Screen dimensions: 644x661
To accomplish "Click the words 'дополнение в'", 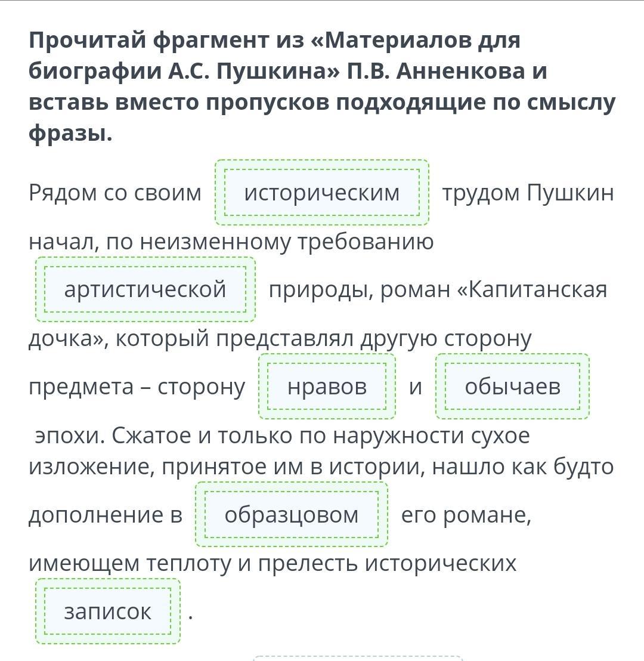I will coord(106,515).
